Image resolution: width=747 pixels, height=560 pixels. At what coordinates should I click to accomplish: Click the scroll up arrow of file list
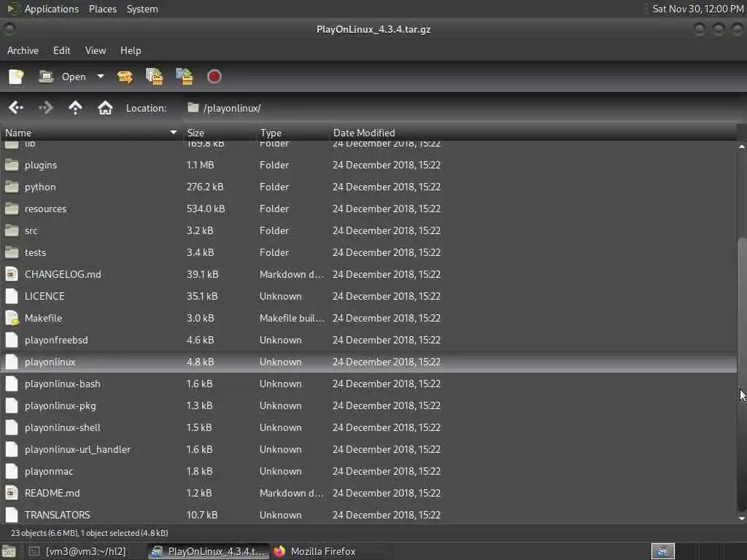click(742, 146)
